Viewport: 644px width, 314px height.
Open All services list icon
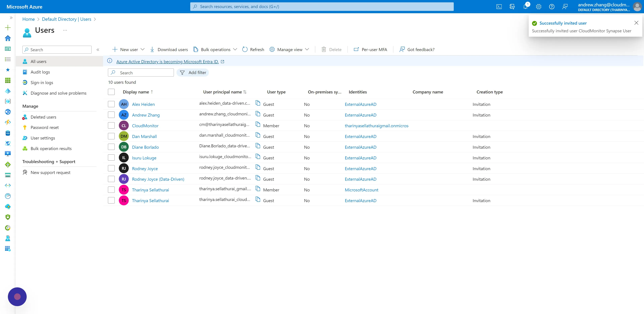(8, 59)
